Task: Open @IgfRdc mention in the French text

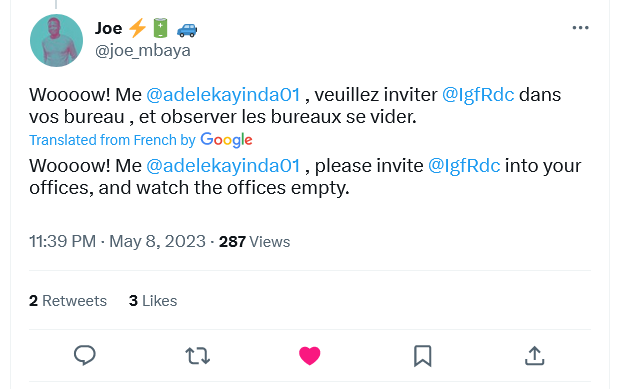Action: pos(478,95)
